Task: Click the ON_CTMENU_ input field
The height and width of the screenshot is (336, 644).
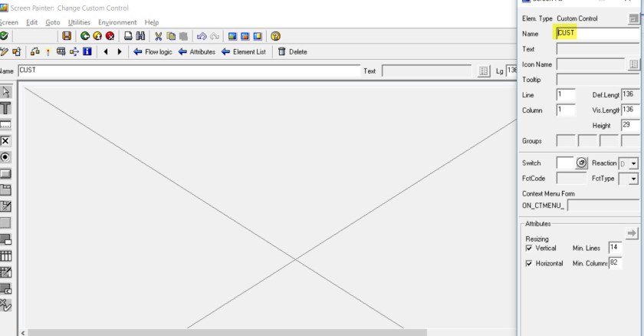Action: click(603, 205)
